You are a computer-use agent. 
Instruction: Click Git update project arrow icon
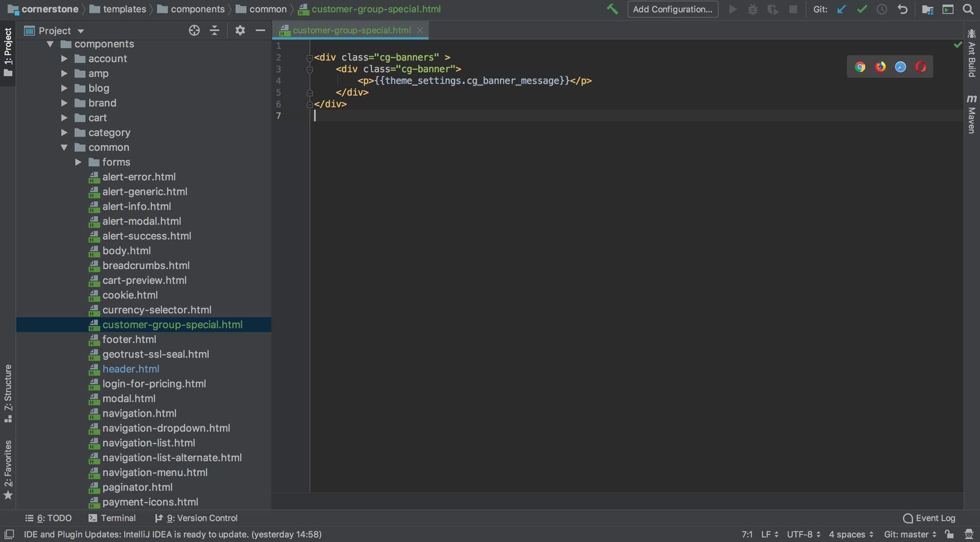841,9
